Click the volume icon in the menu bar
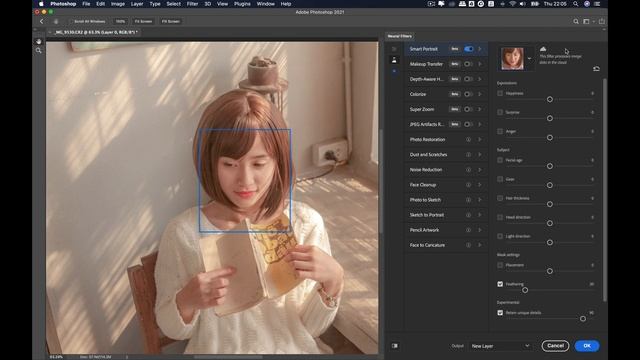This screenshot has height=360, width=640. pos(523,4)
